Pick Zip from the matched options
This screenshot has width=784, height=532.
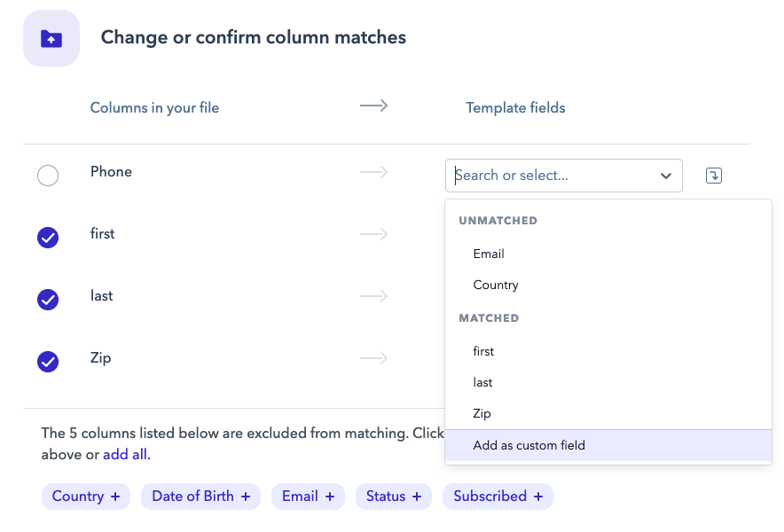[x=482, y=414]
